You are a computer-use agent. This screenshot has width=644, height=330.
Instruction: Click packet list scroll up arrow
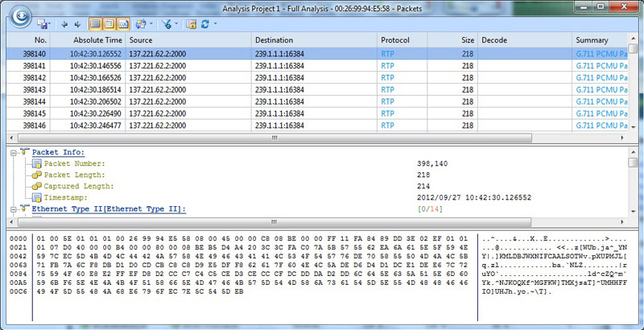[633, 37]
